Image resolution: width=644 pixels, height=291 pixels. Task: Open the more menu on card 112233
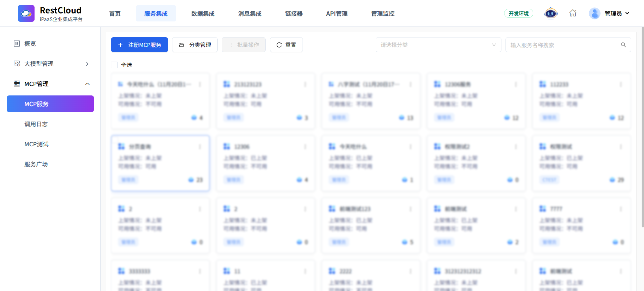[x=621, y=84]
